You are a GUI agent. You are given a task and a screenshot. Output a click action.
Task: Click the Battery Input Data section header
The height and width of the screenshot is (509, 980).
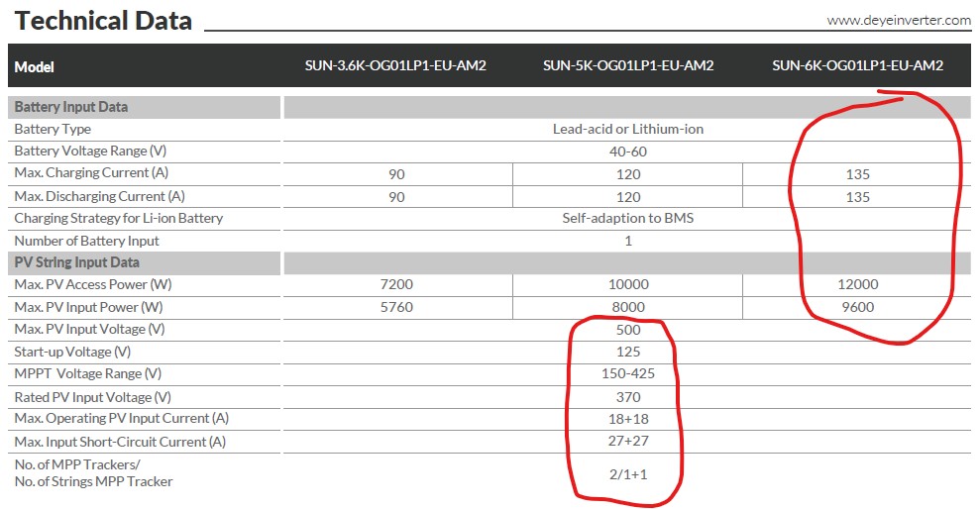70,107
